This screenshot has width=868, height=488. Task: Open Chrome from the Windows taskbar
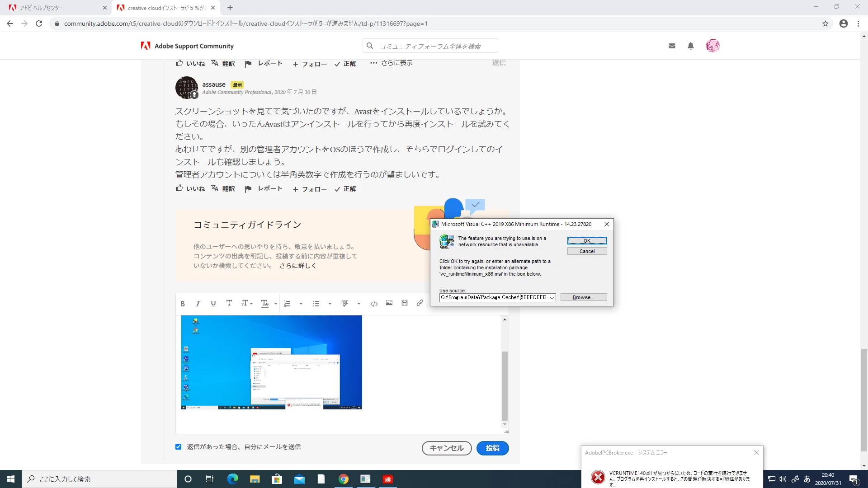(x=344, y=479)
